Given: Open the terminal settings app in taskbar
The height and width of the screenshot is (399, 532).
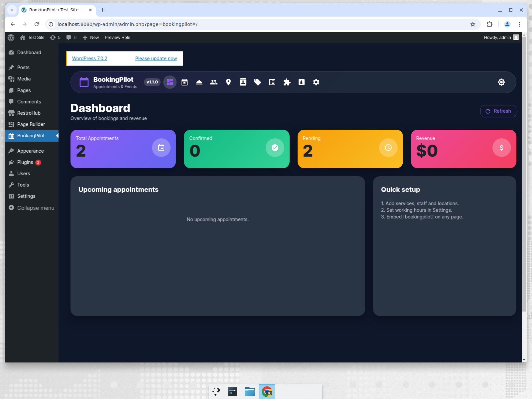Looking at the screenshot, I should (232, 392).
